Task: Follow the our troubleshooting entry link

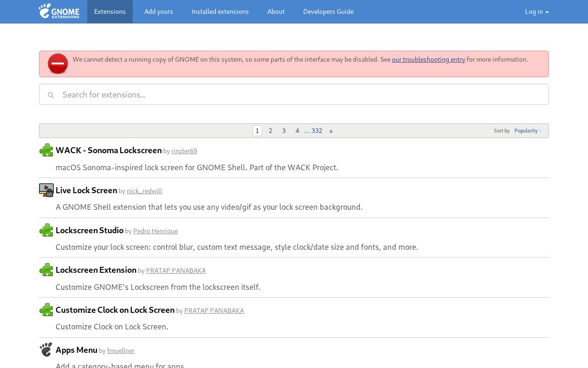Action: tap(429, 59)
